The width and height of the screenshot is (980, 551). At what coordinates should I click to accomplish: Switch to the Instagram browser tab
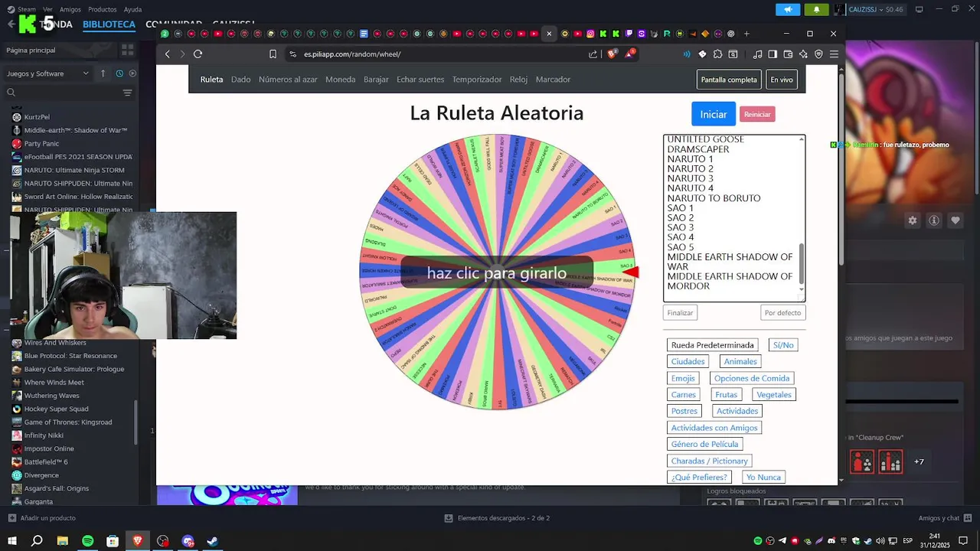590,34
